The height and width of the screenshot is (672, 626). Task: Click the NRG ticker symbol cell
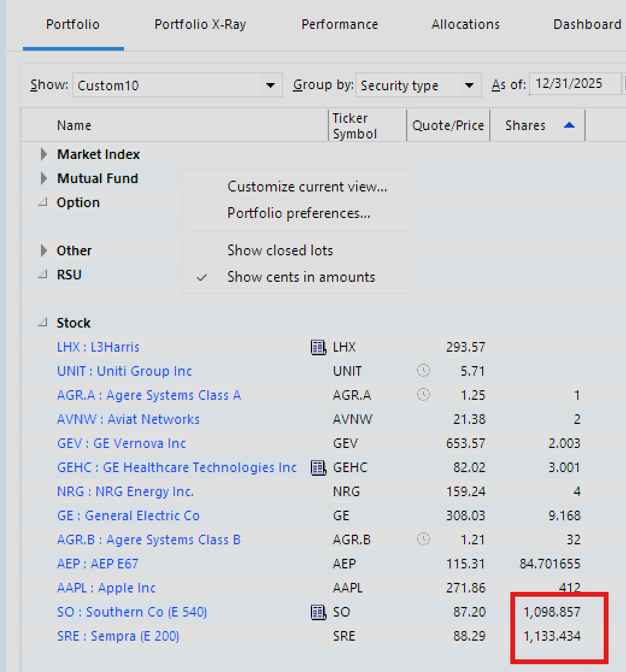[346, 491]
